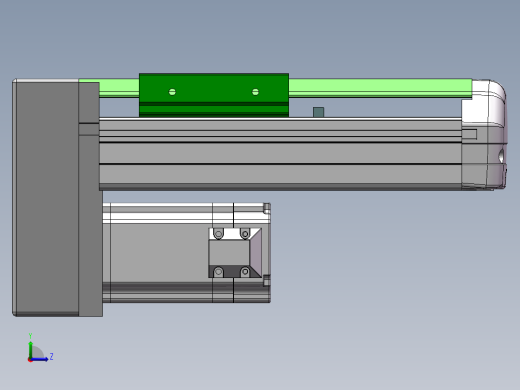Pick the small teal sensor block

click(x=319, y=112)
